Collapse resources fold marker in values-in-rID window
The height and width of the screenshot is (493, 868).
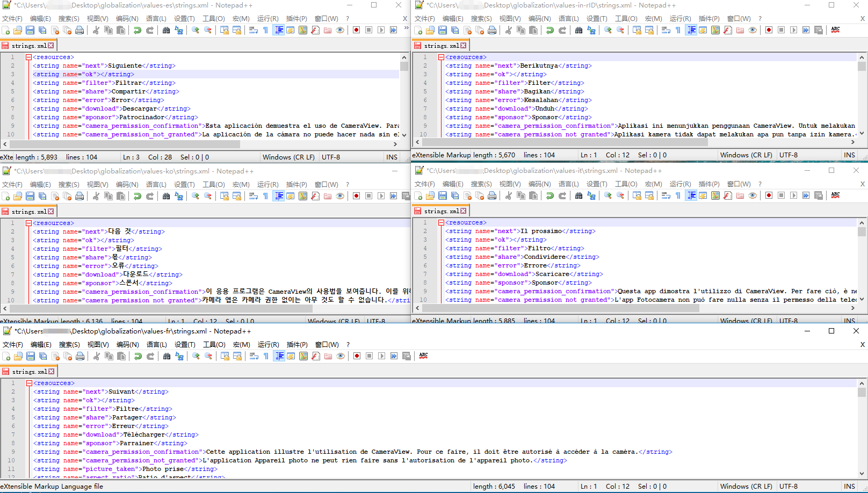[441, 57]
